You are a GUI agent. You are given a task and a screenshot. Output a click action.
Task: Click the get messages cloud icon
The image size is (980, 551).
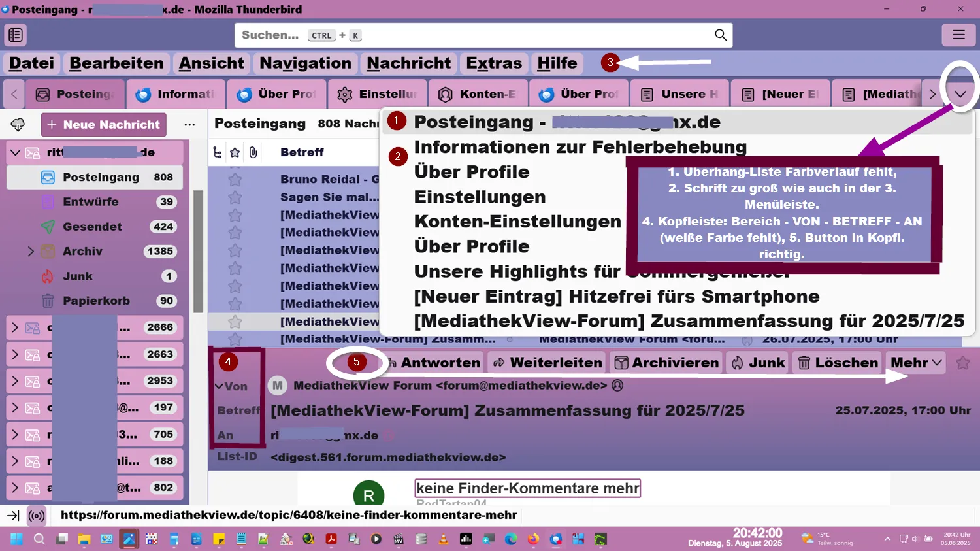point(18,124)
